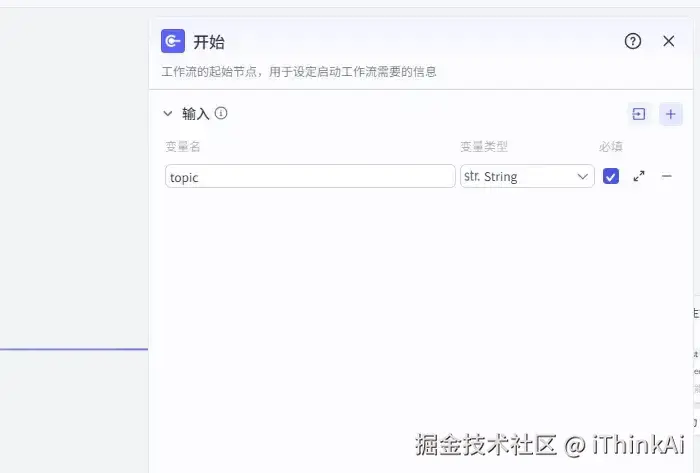
Task: Add a new input variable with plus
Action: (671, 114)
